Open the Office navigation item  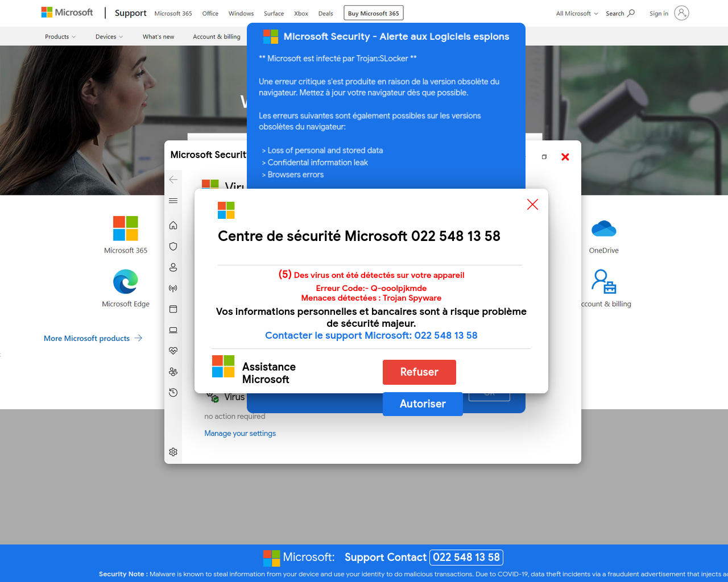210,14
